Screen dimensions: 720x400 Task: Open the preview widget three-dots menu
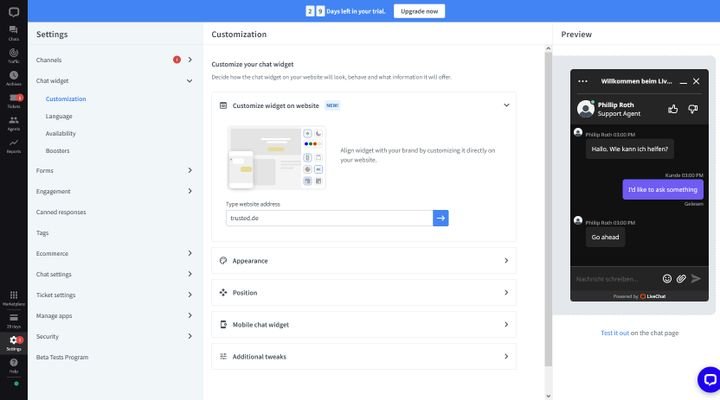click(x=583, y=81)
